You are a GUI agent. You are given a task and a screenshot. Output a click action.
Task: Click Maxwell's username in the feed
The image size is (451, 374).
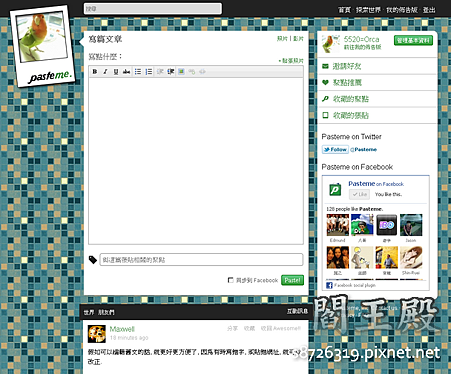pos(122,329)
